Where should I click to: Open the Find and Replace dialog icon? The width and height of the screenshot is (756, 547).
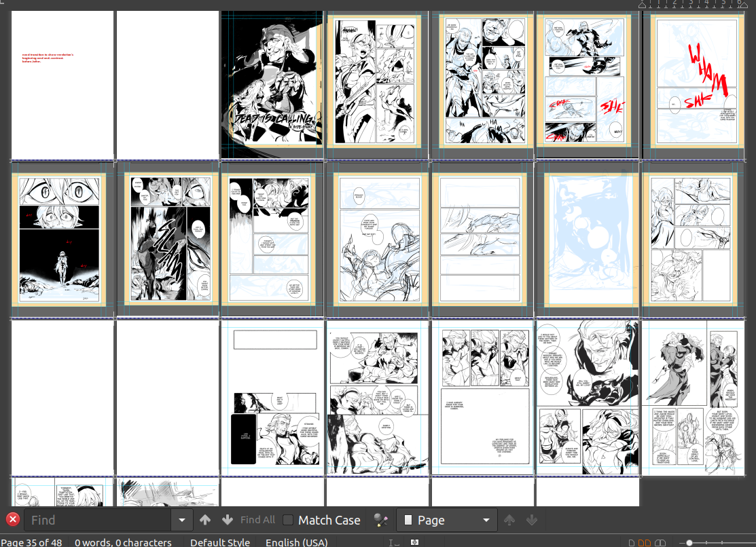[381, 521]
